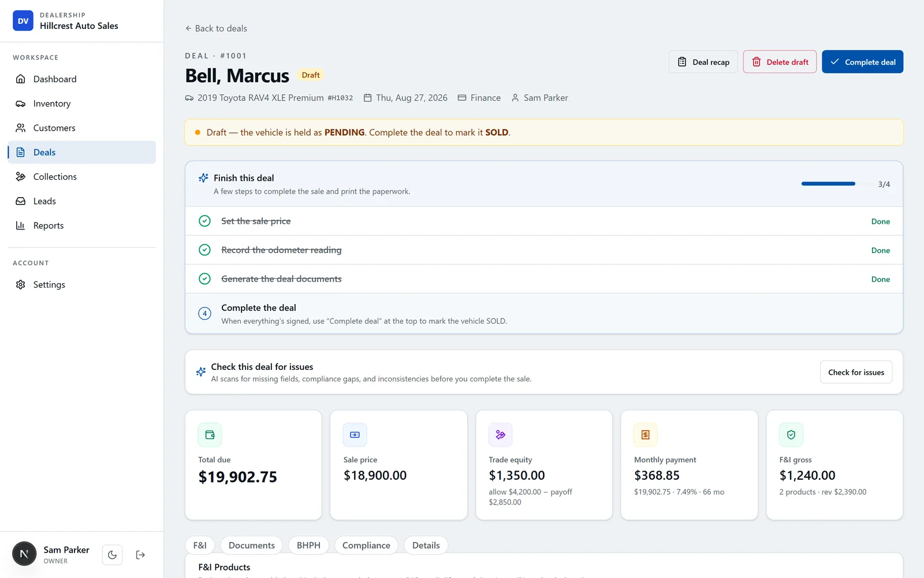Click the Monthly payment receipt icon
This screenshot has height=578, width=924.
pyautogui.click(x=646, y=435)
